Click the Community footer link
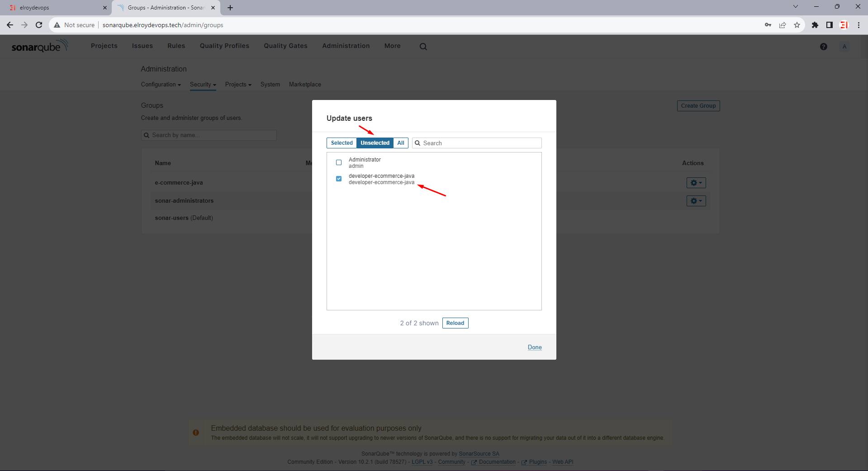Screen dimensions: 868x471 point(451,462)
